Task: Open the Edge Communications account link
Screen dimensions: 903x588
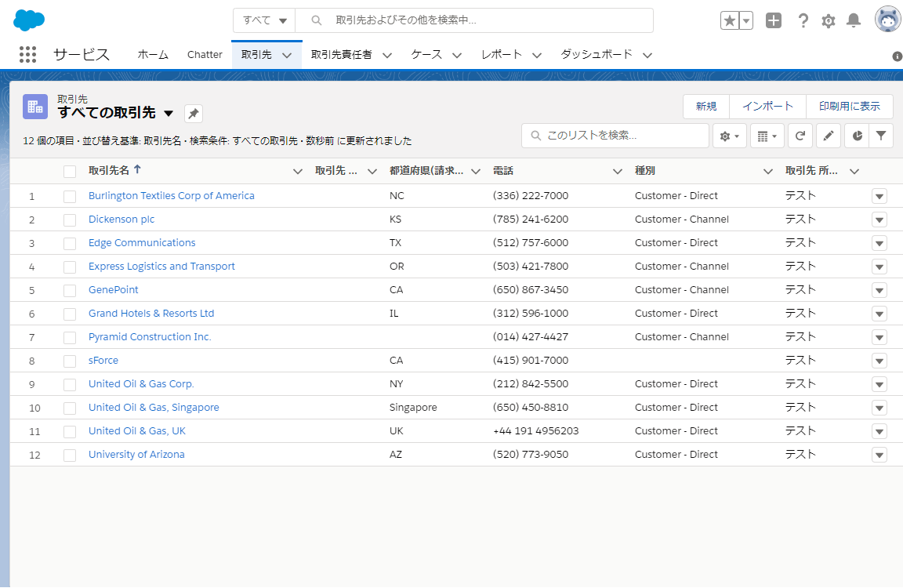Action: tap(142, 243)
